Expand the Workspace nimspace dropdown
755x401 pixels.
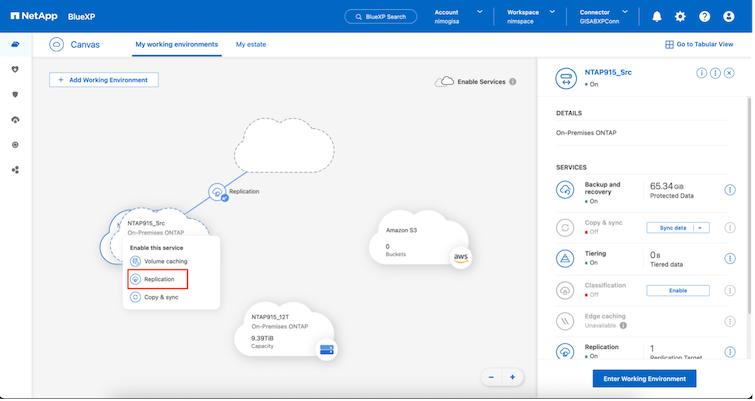(x=556, y=12)
